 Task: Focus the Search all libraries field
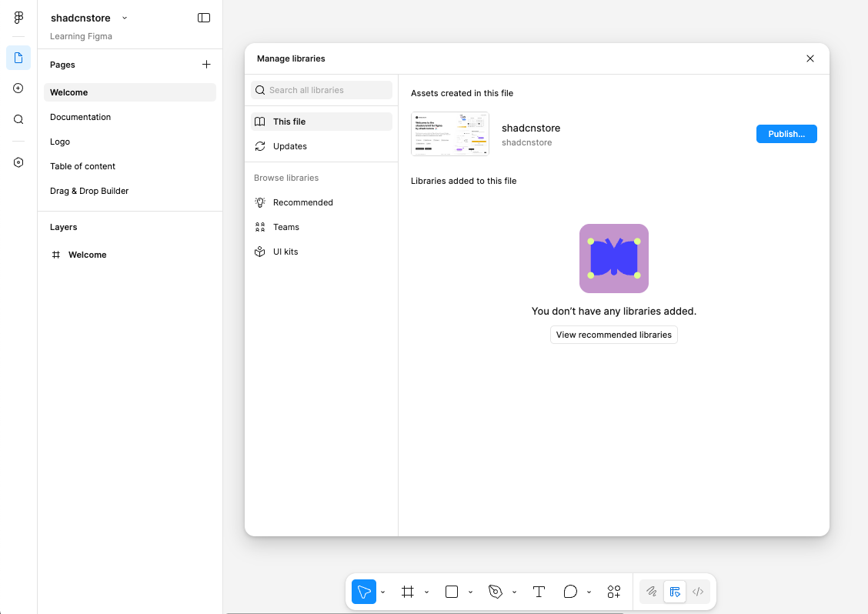click(321, 90)
